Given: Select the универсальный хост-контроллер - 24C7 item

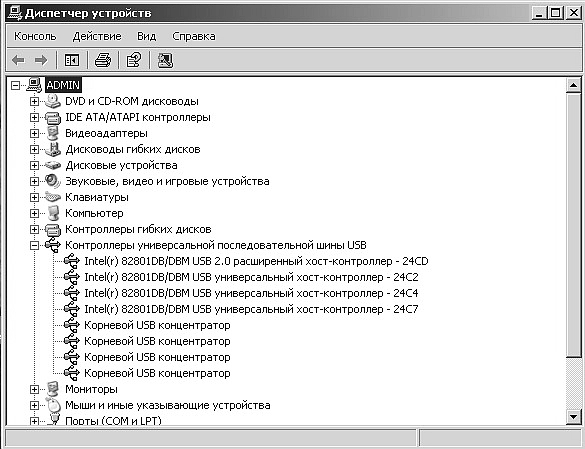Looking at the screenshot, I should pyautogui.click(x=251, y=309).
